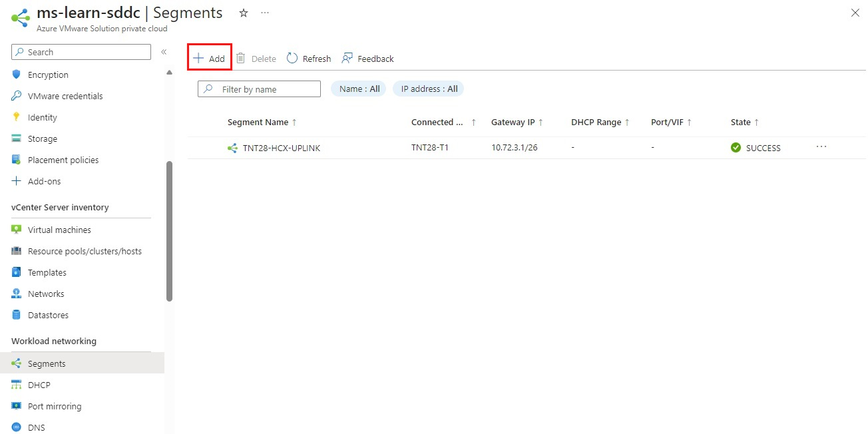Send Feedback from the toolbar

click(367, 58)
